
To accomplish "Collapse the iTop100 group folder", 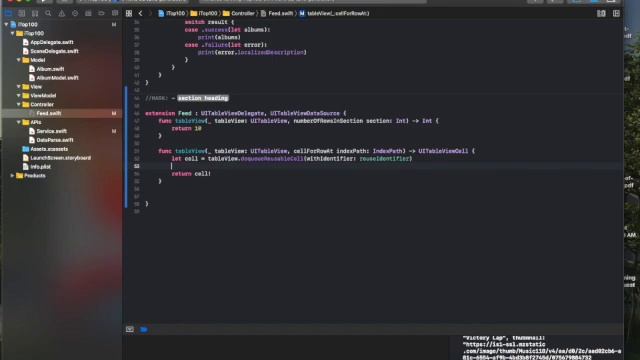I will [12, 33].
